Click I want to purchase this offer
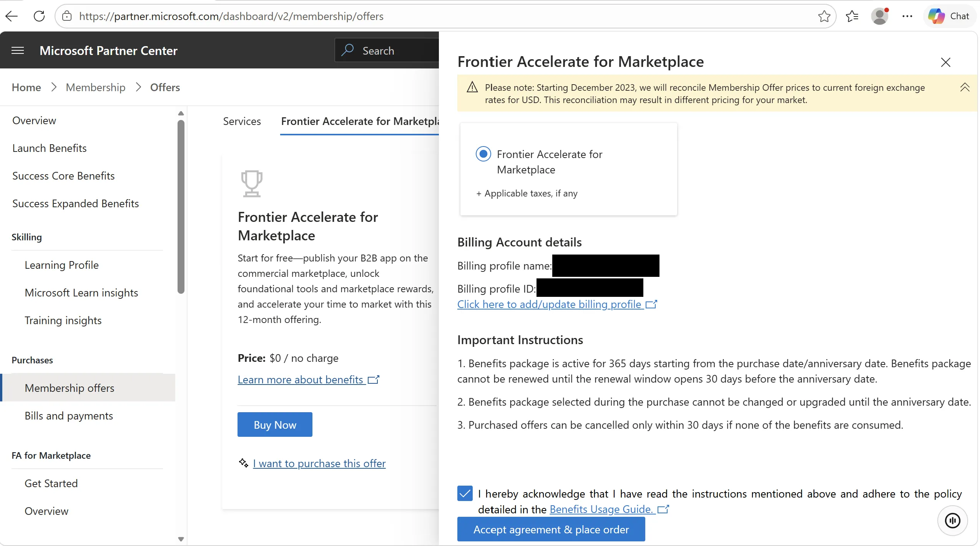 point(319,463)
